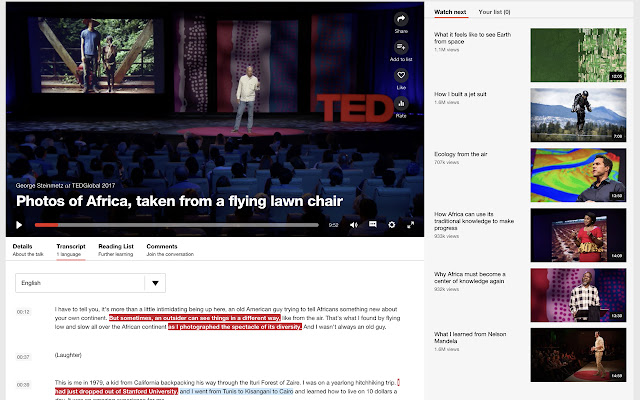The height and width of the screenshot is (400, 640).
Task: Click thumbnail of speaker in checkered shirt
Action: [x=578, y=295]
